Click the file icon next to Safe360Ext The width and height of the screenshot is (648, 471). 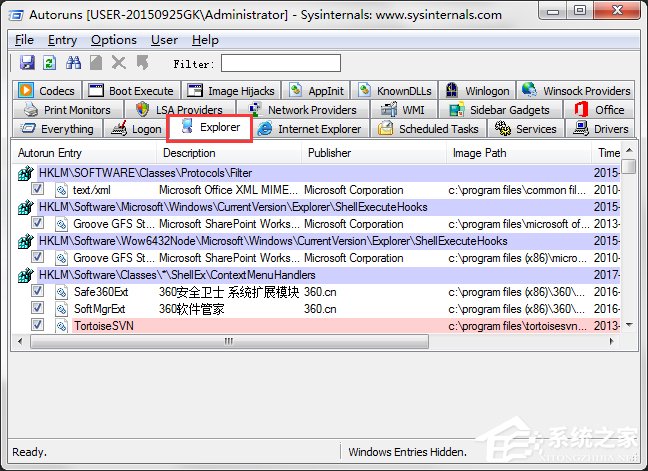pos(61,291)
